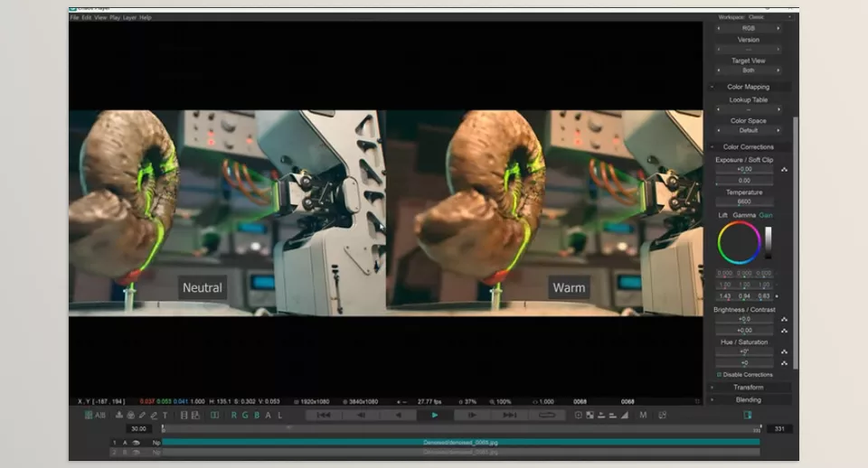Screen dimensions: 868x468
Task: Toggle the Alpha channel A button
Action: [x=269, y=415]
